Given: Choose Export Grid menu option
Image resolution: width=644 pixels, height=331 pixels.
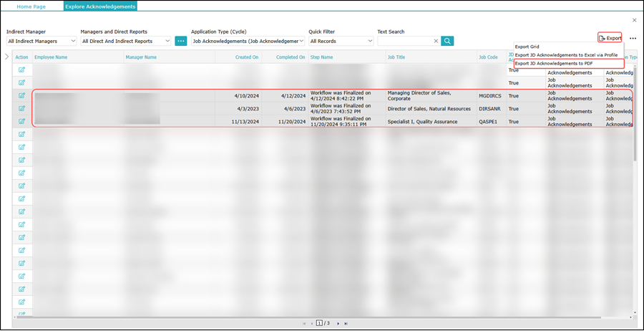Looking at the screenshot, I should (527, 47).
